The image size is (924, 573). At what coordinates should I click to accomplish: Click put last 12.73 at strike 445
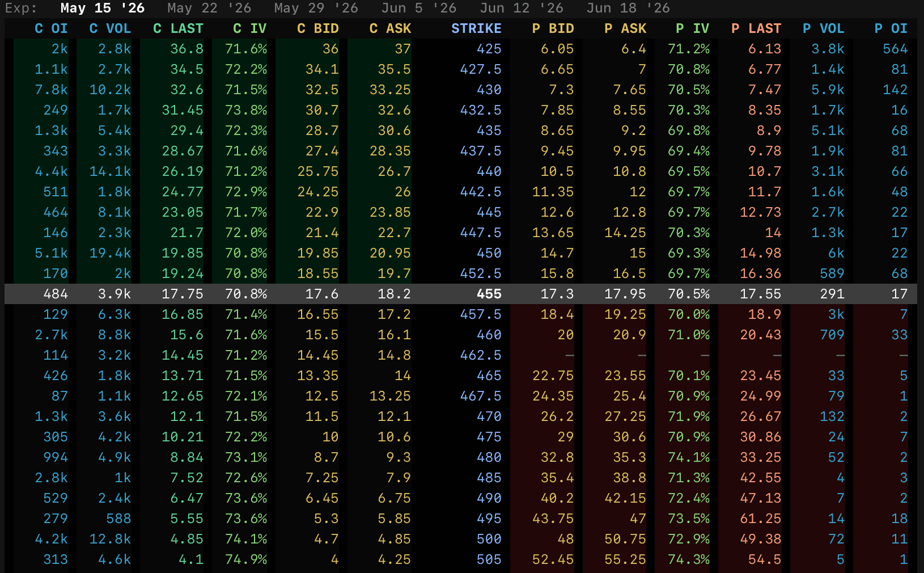tap(760, 212)
